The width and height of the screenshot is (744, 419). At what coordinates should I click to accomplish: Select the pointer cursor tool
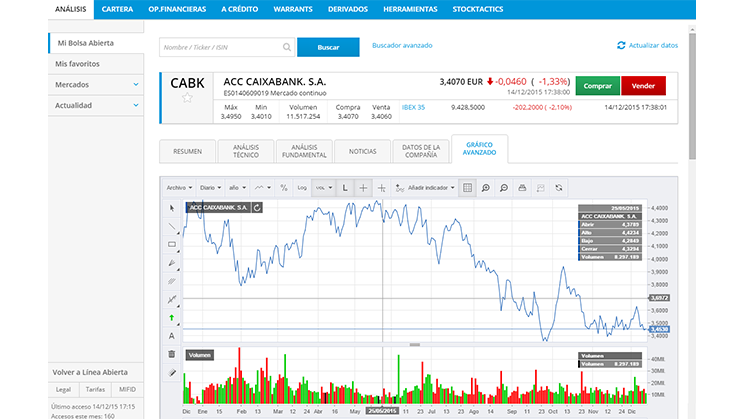tap(172, 208)
